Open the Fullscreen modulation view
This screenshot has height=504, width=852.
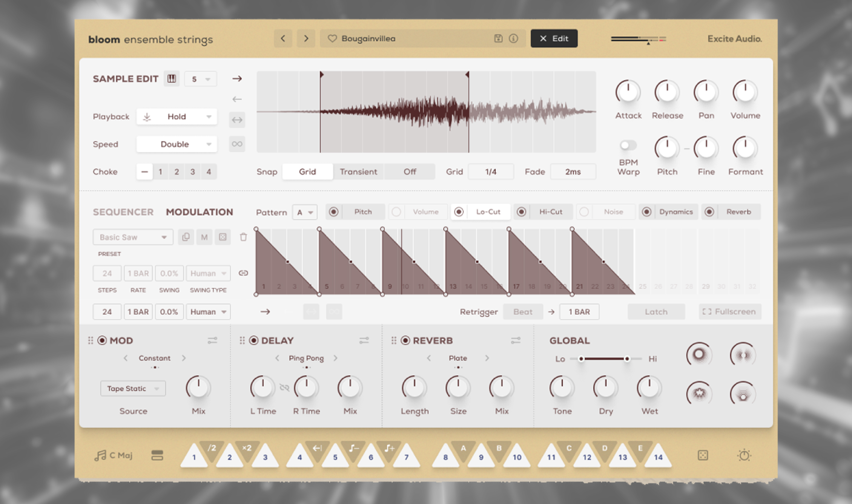[730, 312]
